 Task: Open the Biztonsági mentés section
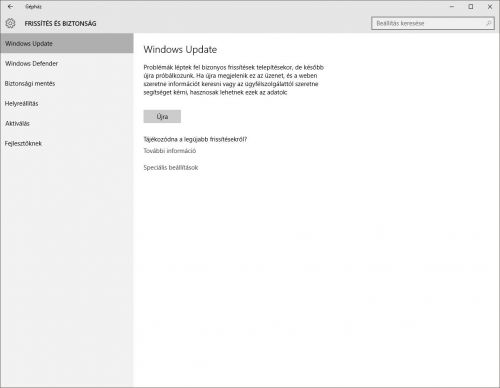67,83
